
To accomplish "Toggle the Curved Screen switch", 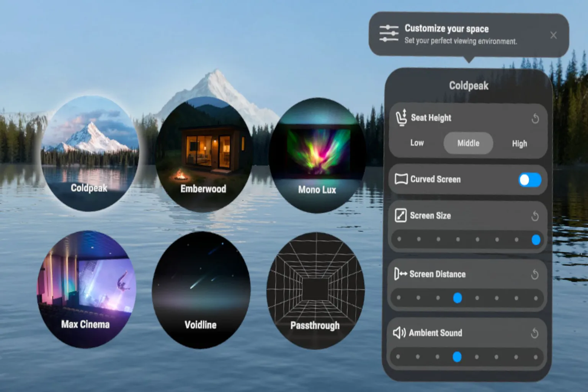I will pos(530,180).
